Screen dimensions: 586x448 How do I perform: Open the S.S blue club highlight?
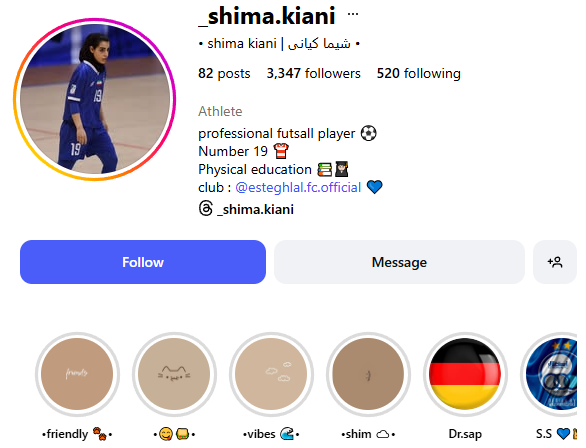[x=551, y=374]
